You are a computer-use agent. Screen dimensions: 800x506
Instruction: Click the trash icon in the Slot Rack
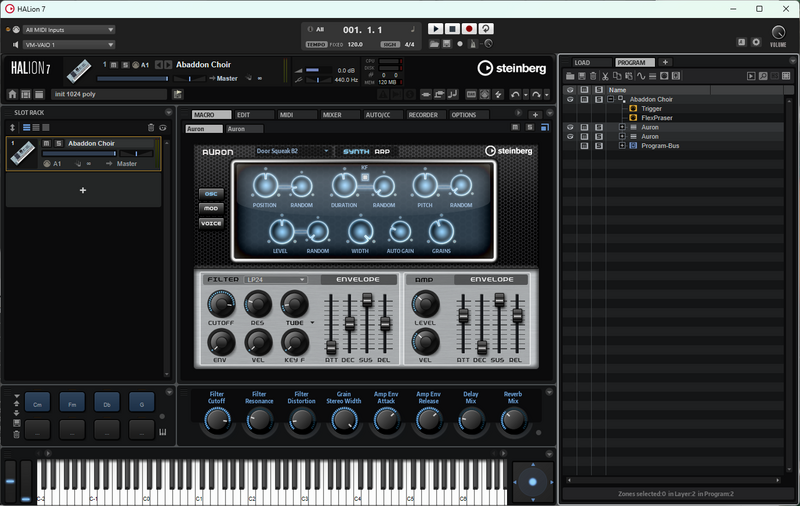(x=151, y=128)
